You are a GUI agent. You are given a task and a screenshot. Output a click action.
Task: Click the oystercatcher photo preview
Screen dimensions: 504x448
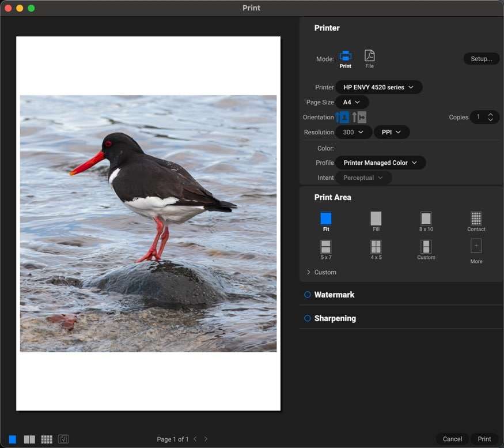[148, 224]
